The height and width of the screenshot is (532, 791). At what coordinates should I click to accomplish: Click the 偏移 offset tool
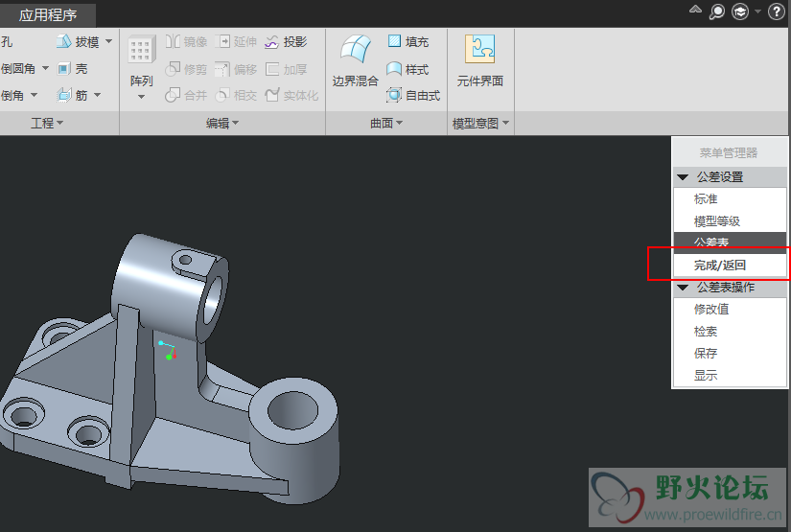click(236, 69)
